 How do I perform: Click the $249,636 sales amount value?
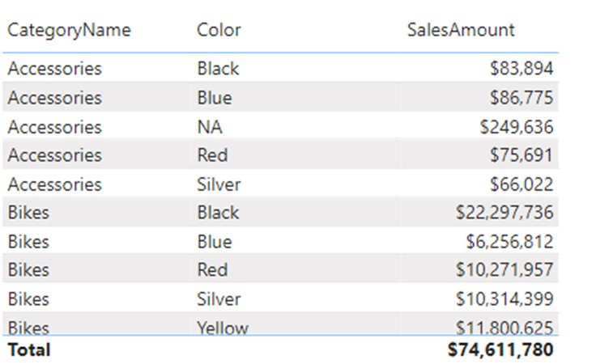click(x=517, y=127)
